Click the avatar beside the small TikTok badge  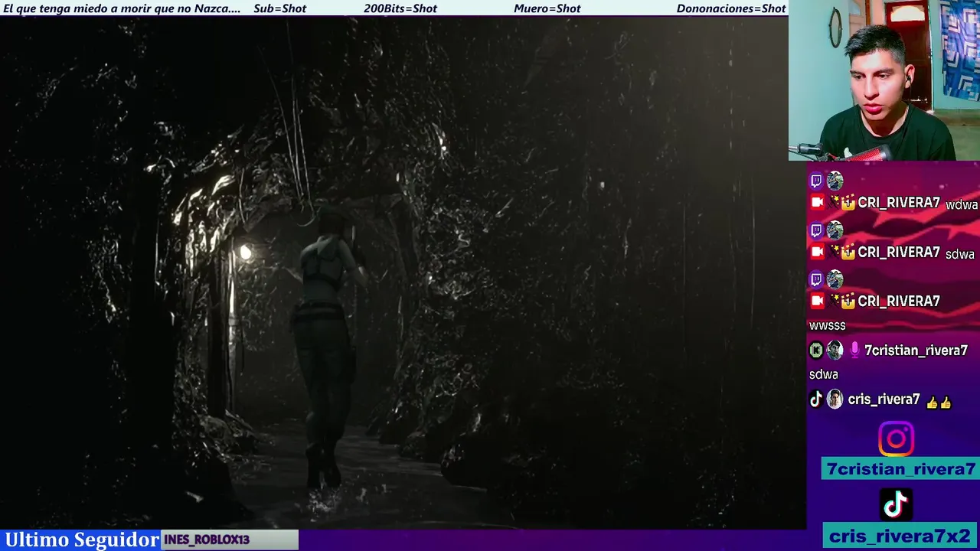(835, 399)
